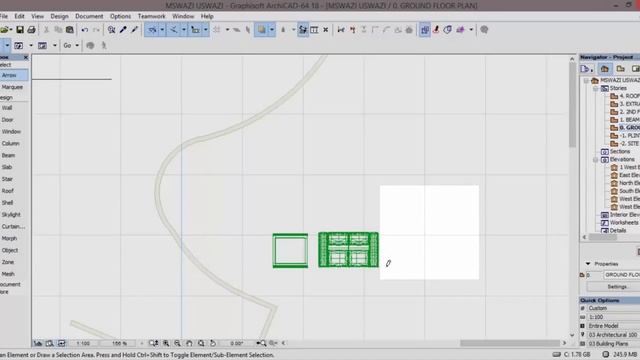Open the guide lines dropdown arrow
Screen dimensions: 640x360
[x=162, y=30]
